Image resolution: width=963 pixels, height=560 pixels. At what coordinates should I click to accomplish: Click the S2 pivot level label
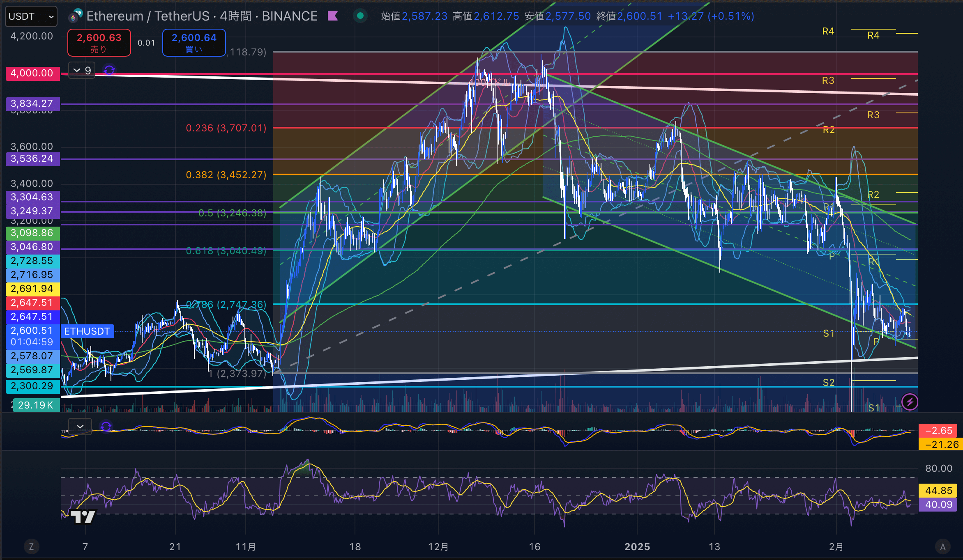pyautogui.click(x=829, y=383)
